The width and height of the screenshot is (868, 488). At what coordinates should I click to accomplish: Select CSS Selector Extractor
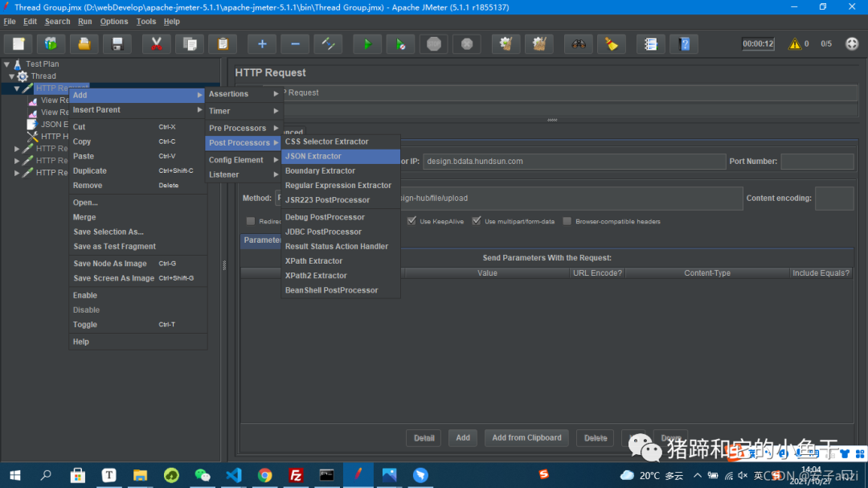(341, 141)
